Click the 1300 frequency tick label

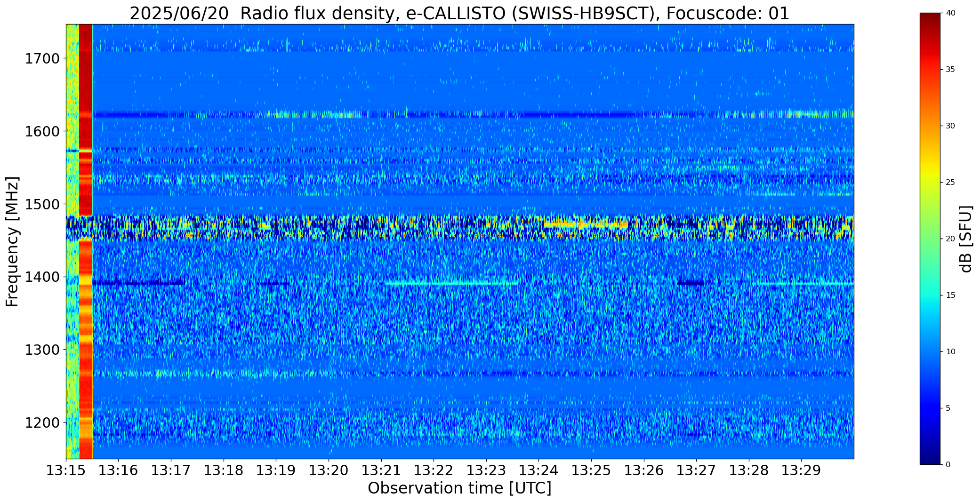pos(42,350)
